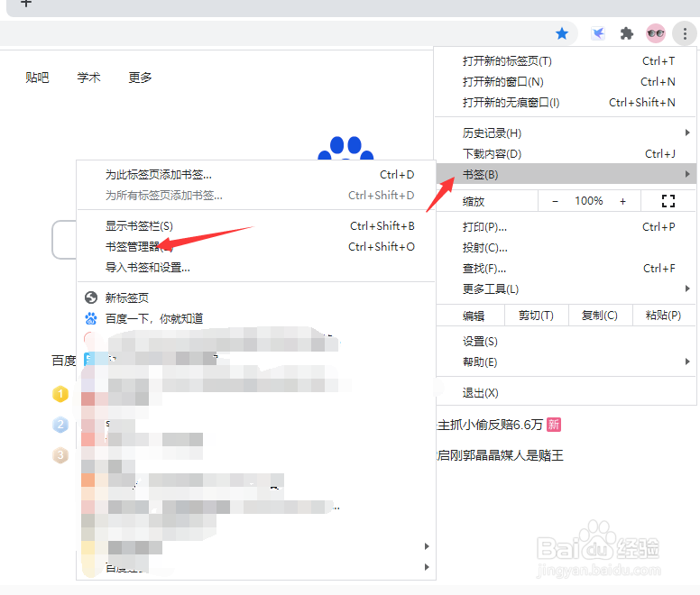700x595 pixels.
Task: Open the Extensions puzzle piece icon
Action: coord(627,33)
